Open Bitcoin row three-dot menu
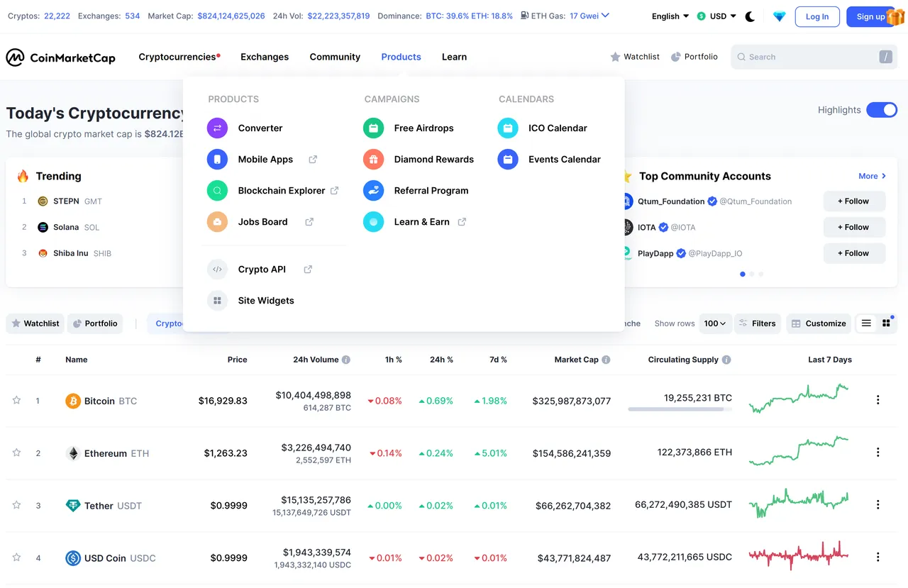The width and height of the screenshot is (908, 588). click(x=877, y=400)
